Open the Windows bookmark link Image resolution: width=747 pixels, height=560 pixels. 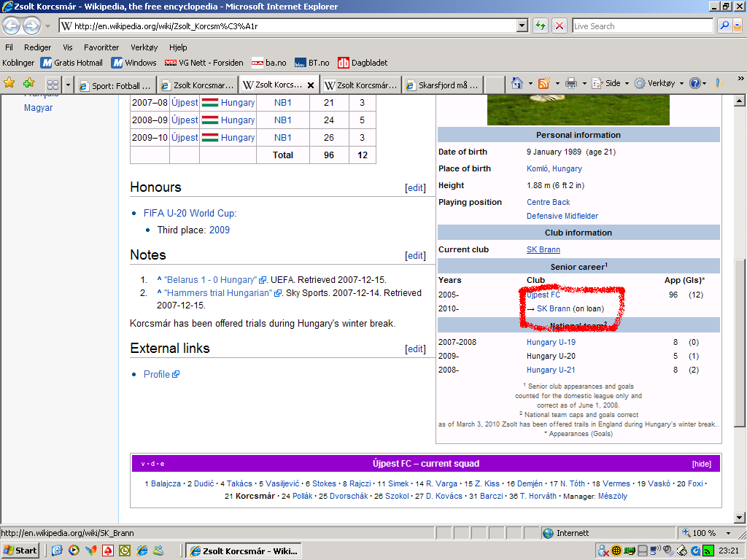[x=134, y=63]
